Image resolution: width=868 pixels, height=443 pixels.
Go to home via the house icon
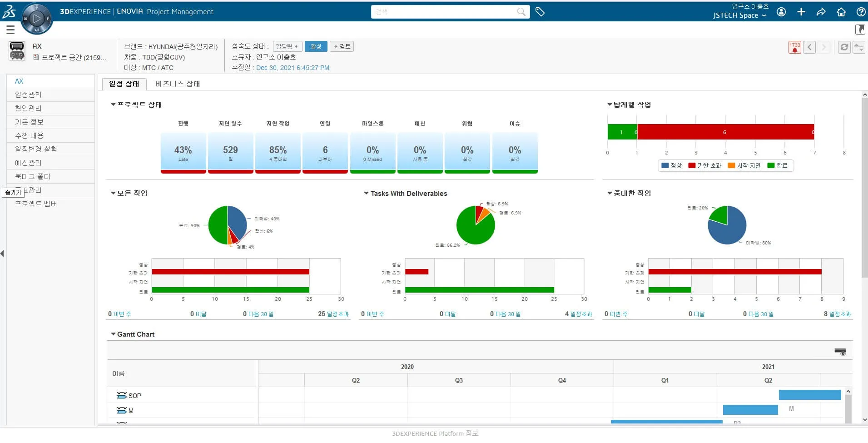841,12
